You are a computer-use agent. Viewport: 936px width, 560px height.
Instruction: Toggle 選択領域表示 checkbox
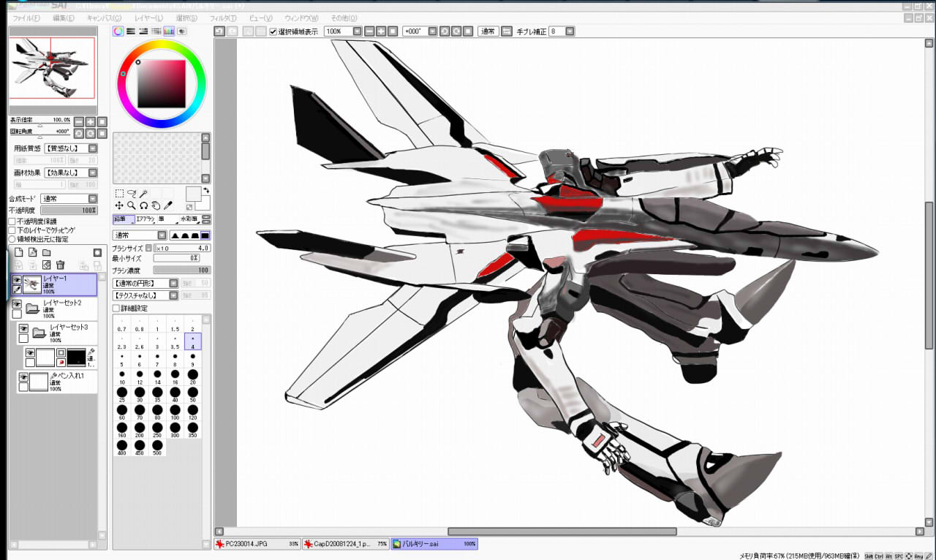pos(273,32)
